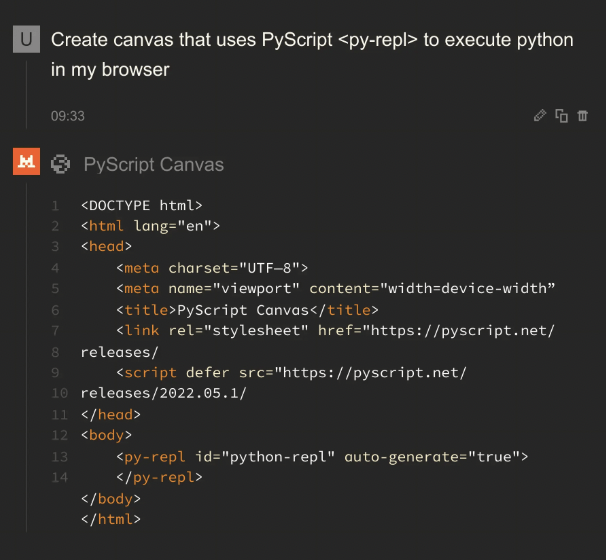Click the 09:33 message timestamp
Screen dimensions: 606x560
click(x=68, y=116)
